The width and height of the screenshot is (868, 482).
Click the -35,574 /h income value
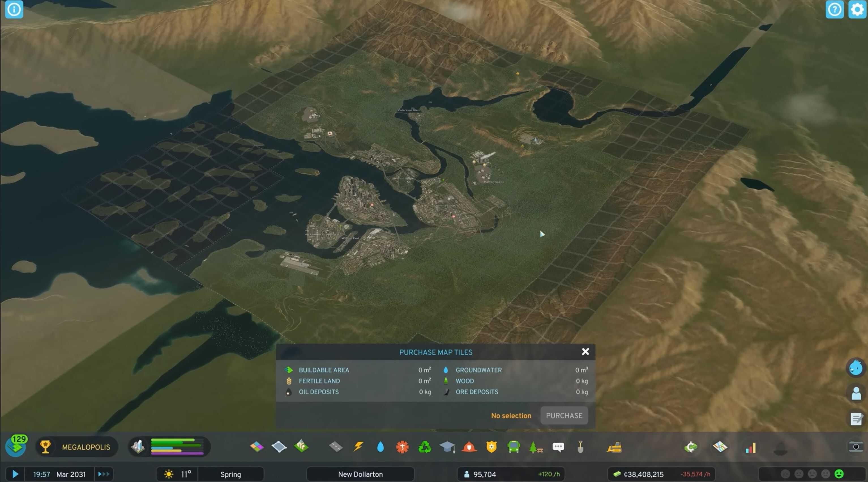click(695, 474)
